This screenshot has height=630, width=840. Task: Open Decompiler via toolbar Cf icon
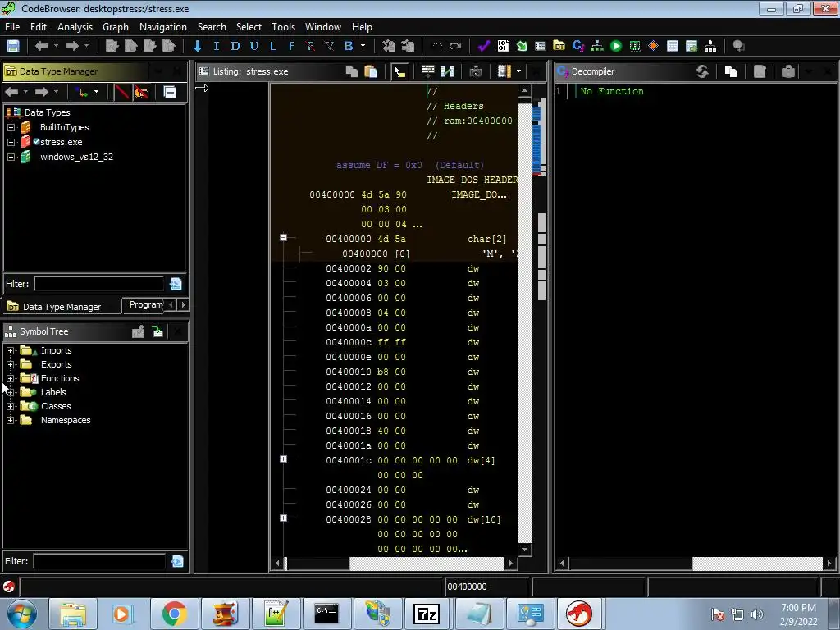[578, 46]
